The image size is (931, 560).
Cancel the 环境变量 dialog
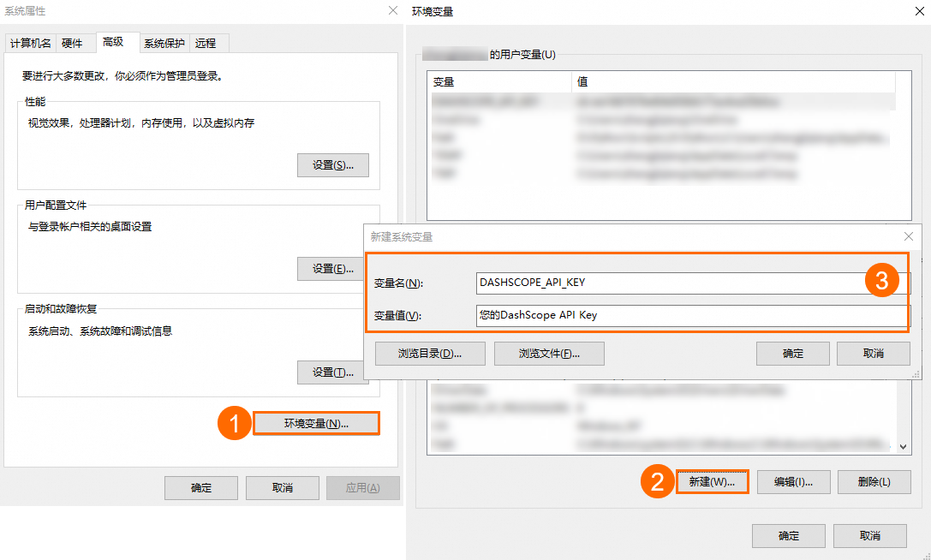coord(870,536)
